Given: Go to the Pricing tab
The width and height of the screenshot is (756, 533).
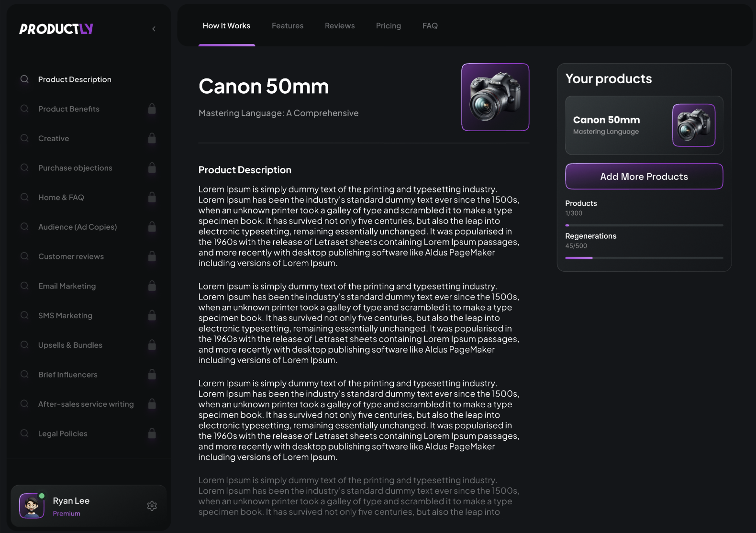Looking at the screenshot, I should click(389, 26).
